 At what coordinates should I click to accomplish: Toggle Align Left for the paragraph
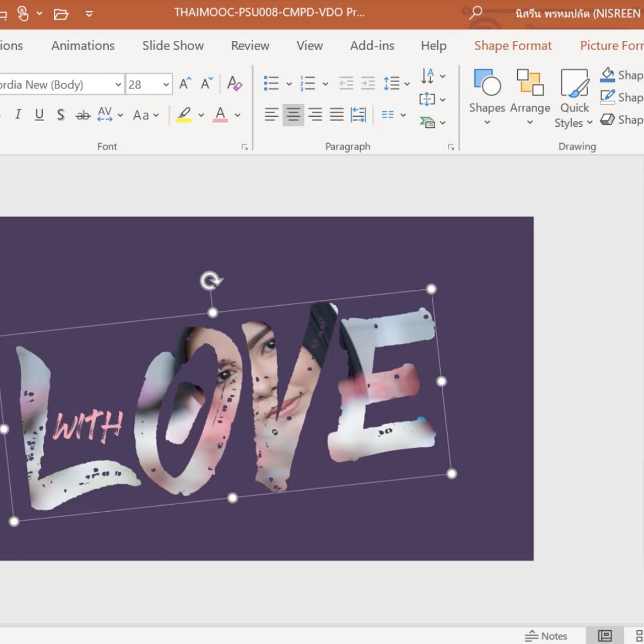click(x=272, y=115)
